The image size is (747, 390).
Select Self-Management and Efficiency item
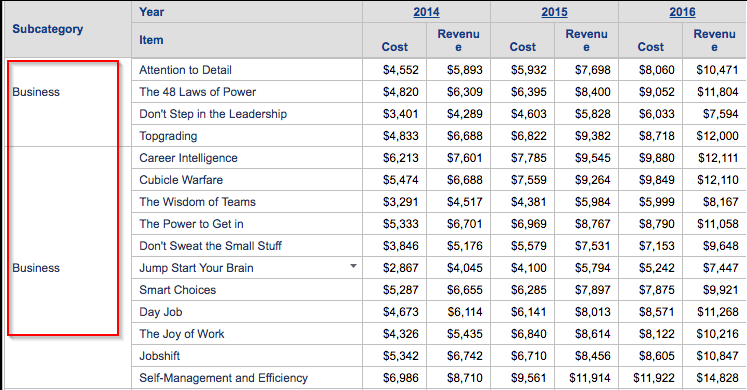(223, 378)
